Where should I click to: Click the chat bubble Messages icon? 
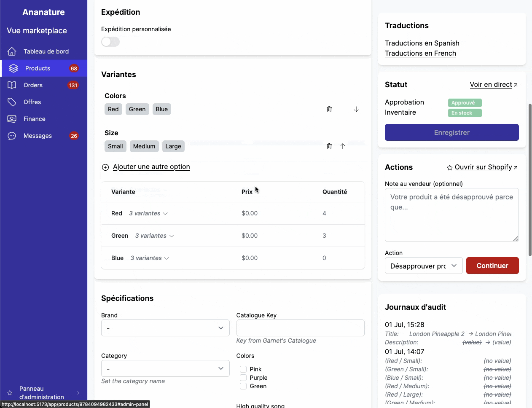tap(12, 136)
